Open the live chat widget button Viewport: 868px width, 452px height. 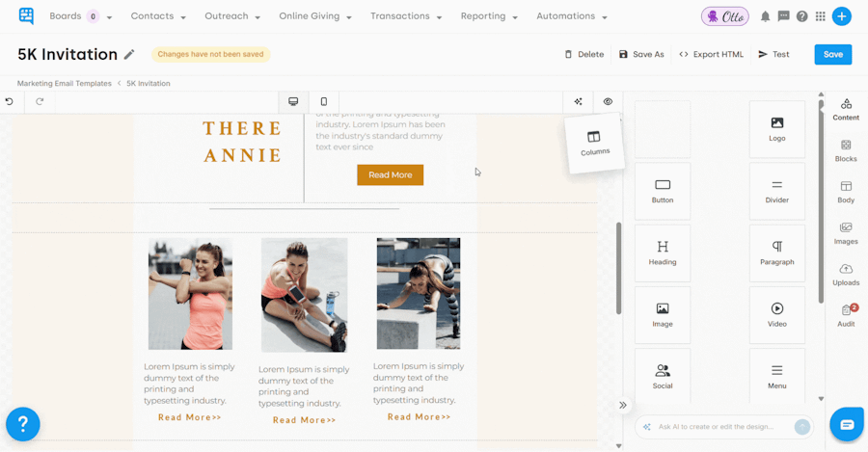coord(847,424)
